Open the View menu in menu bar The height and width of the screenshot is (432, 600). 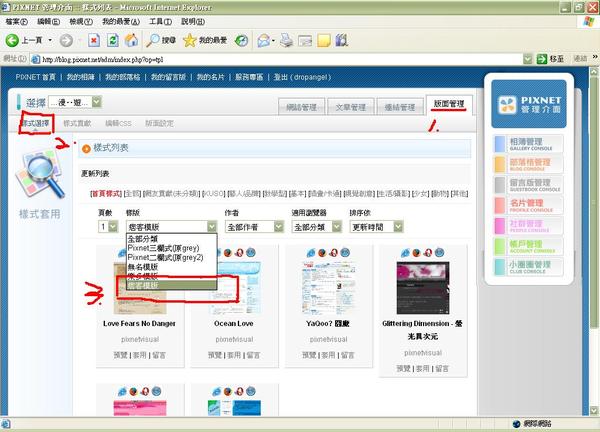(81, 21)
